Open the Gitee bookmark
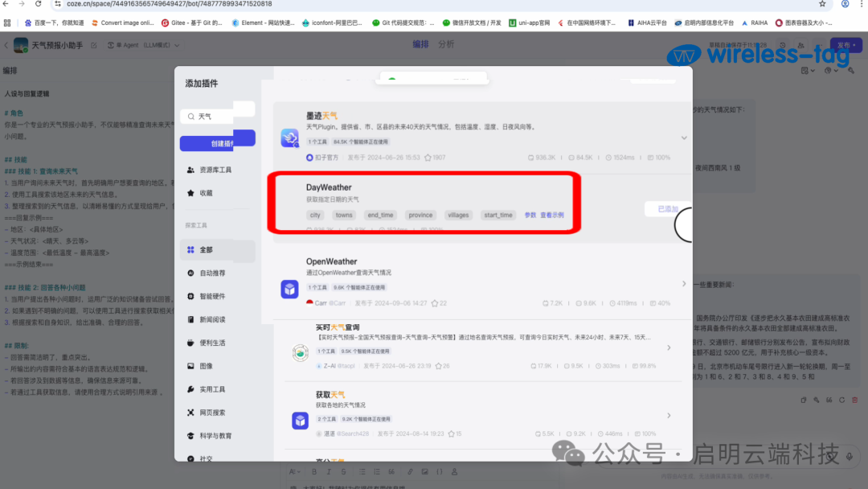The width and height of the screenshot is (868, 489). point(192,23)
